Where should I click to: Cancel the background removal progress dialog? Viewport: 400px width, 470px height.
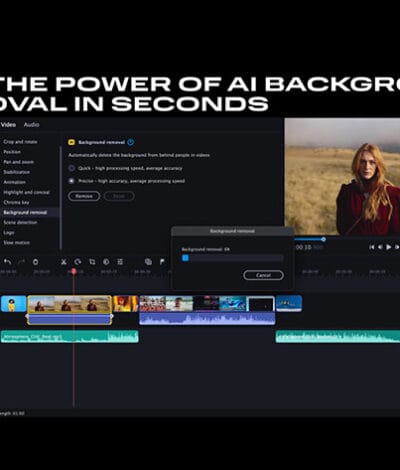tap(263, 275)
